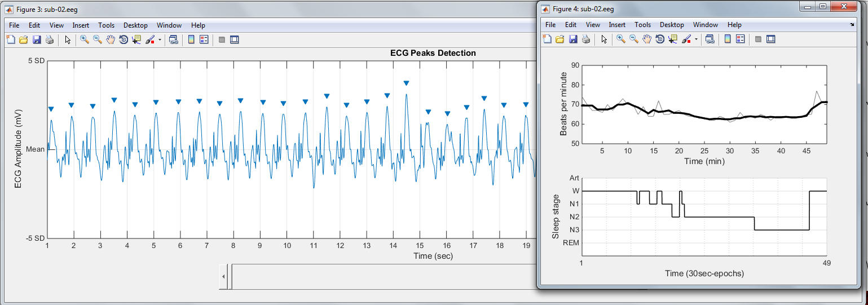Viewport: 868px width, 305px height.
Task: Click Link Plot icon in Figure 4
Action: click(x=710, y=39)
